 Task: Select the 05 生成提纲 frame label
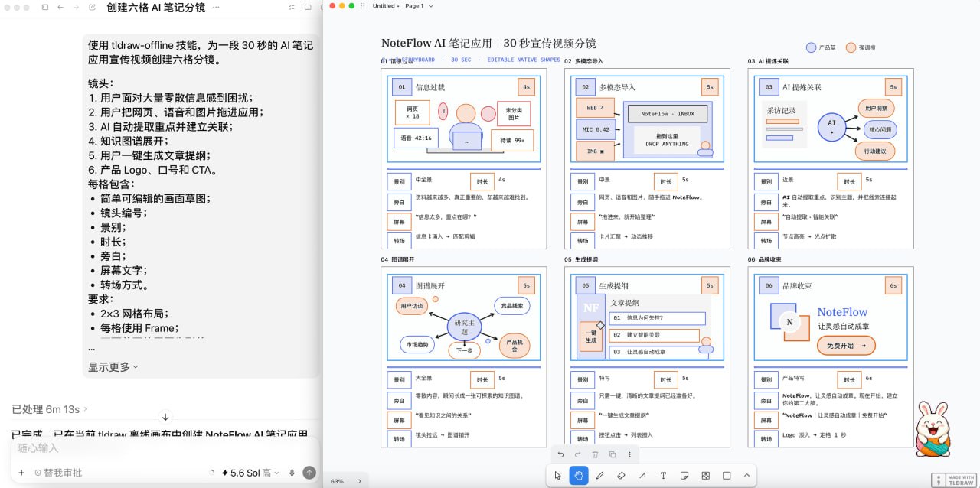(x=581, y=259)
